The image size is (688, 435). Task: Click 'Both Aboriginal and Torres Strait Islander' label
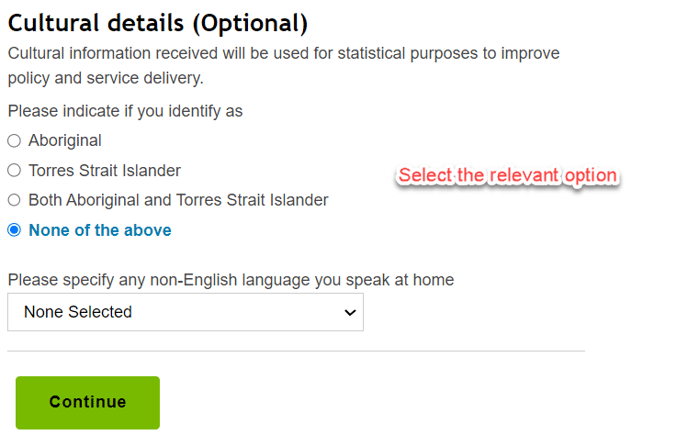178,200
